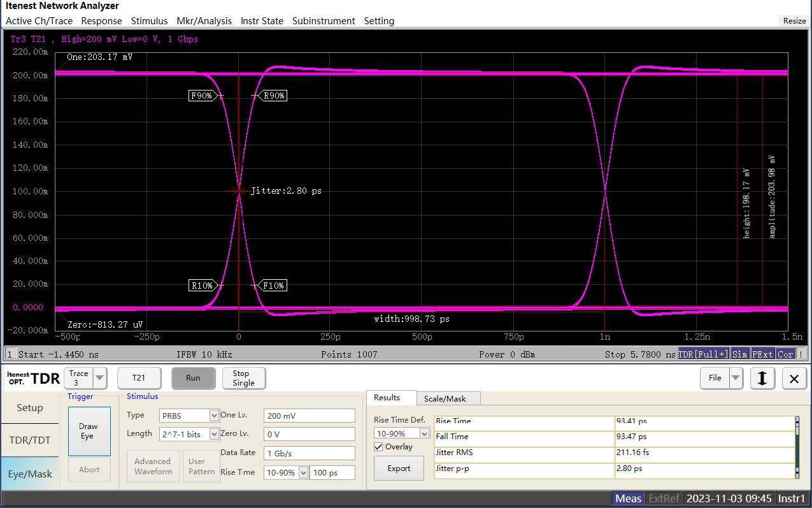The height and width of the screenshot is (508, 812).
Task: Click the R10% marker label
Action: click(202, 286)
